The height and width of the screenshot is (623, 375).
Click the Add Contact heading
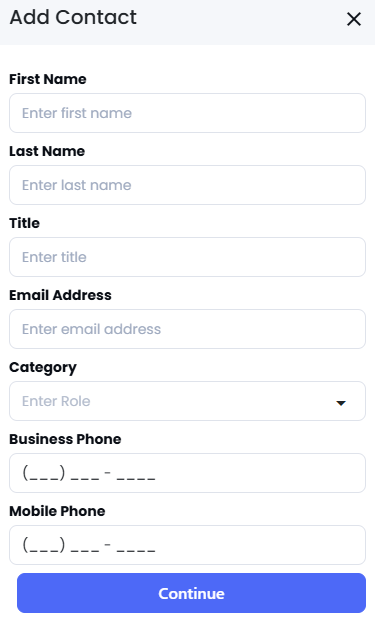(x=73, y=17)
